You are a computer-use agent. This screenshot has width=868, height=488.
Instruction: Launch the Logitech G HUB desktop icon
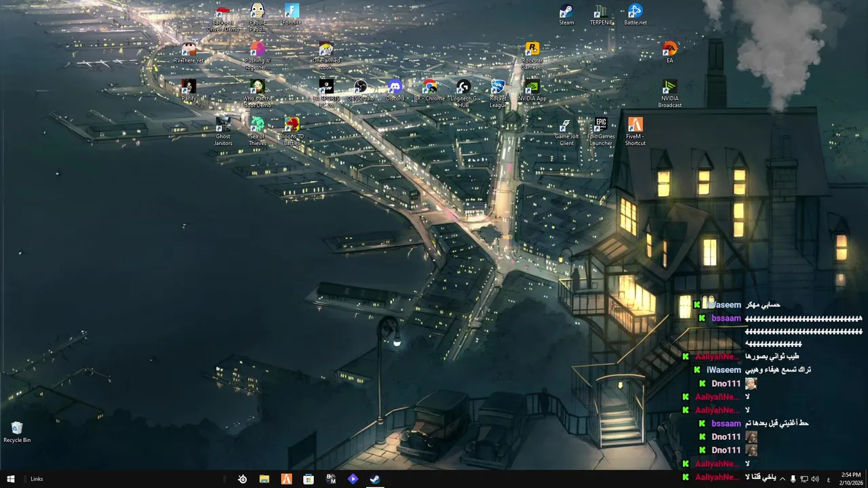(464, 94)
